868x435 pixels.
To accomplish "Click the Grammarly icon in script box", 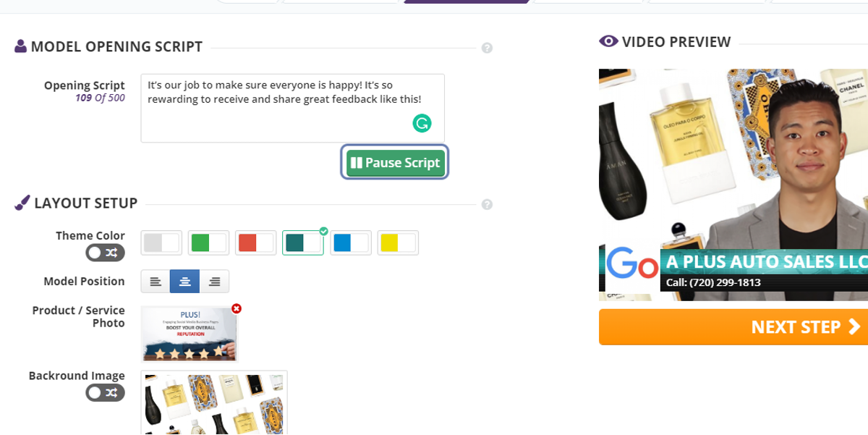I will pos(422,123).
